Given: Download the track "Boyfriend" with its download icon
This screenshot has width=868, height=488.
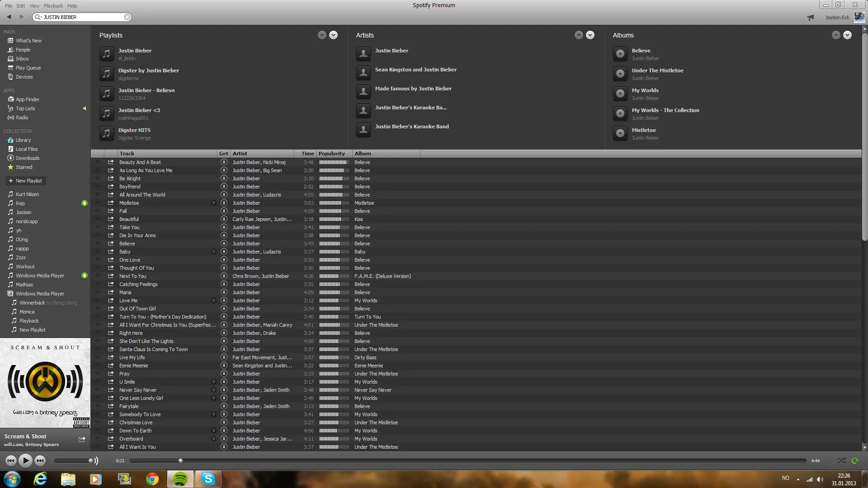Looking at the screenshot, I should click(x=224, y=187).
